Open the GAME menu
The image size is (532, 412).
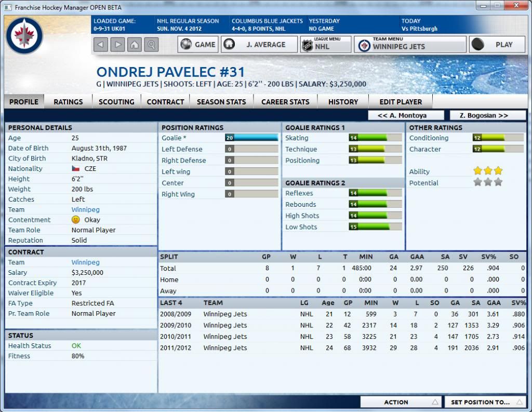[198, 45]
